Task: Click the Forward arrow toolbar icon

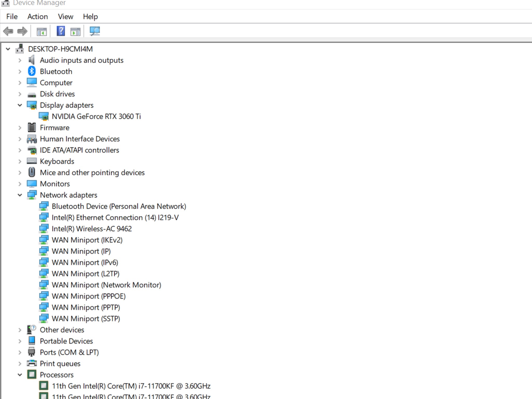Action: pos(22,31)
